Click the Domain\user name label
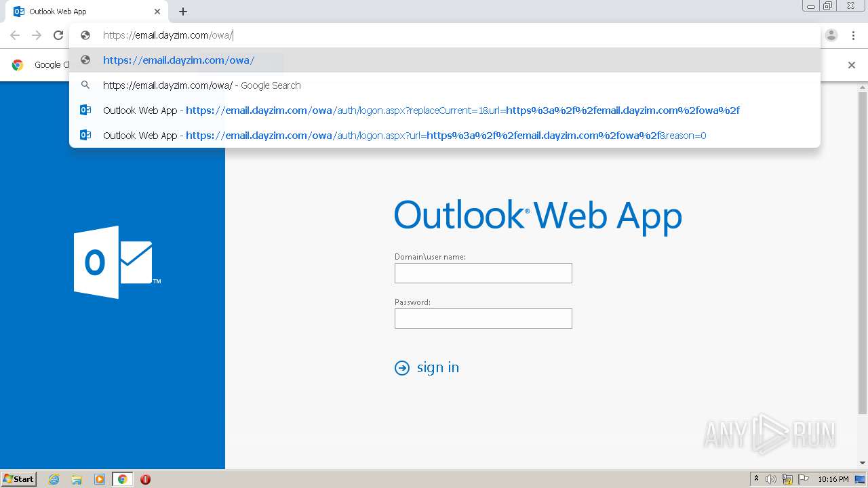 pyautogui.click(x=430, y=257)
